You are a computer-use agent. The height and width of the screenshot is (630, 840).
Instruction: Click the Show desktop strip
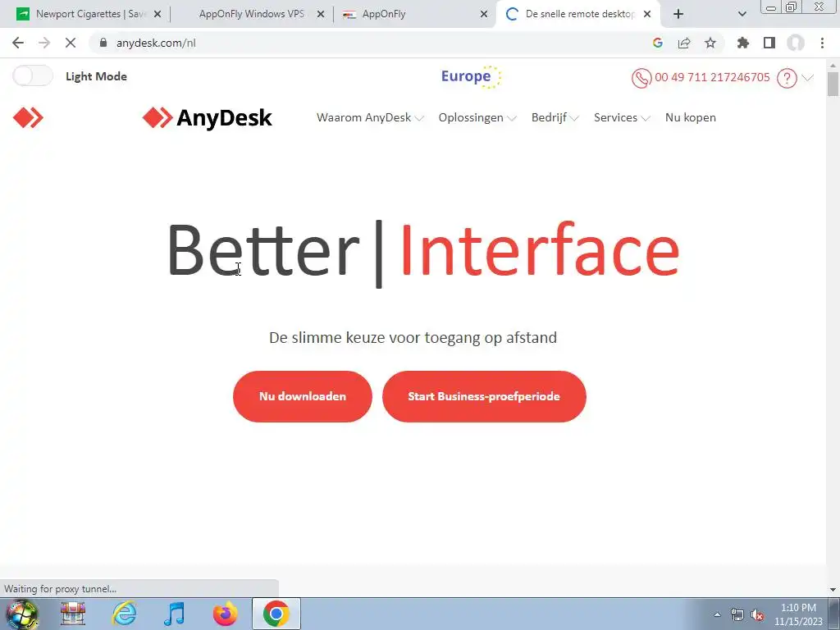coord(834,614)
